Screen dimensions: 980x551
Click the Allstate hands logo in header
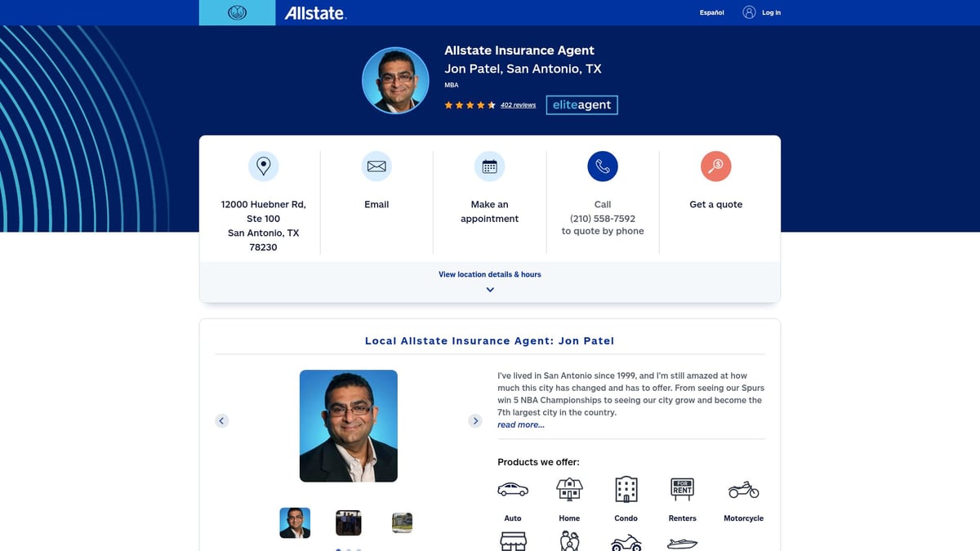tap(237, 12)
